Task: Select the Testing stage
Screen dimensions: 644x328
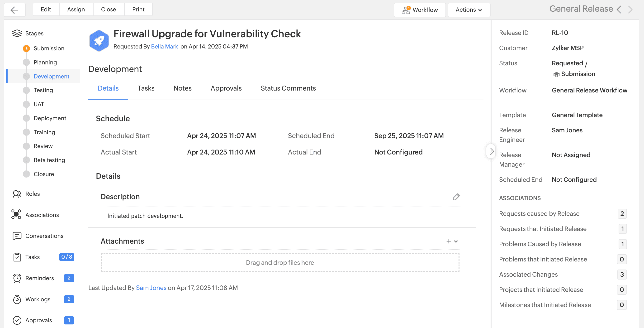Action: pyautogui.click(x=43, y=90)
